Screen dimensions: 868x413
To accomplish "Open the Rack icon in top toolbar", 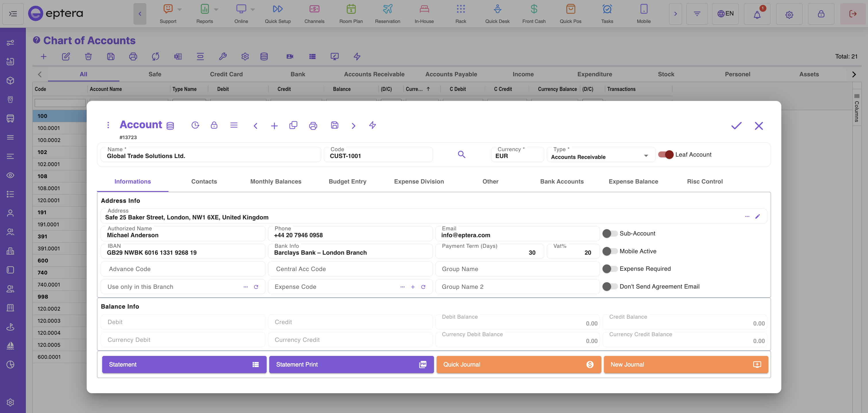I will (x=461, y=13).
